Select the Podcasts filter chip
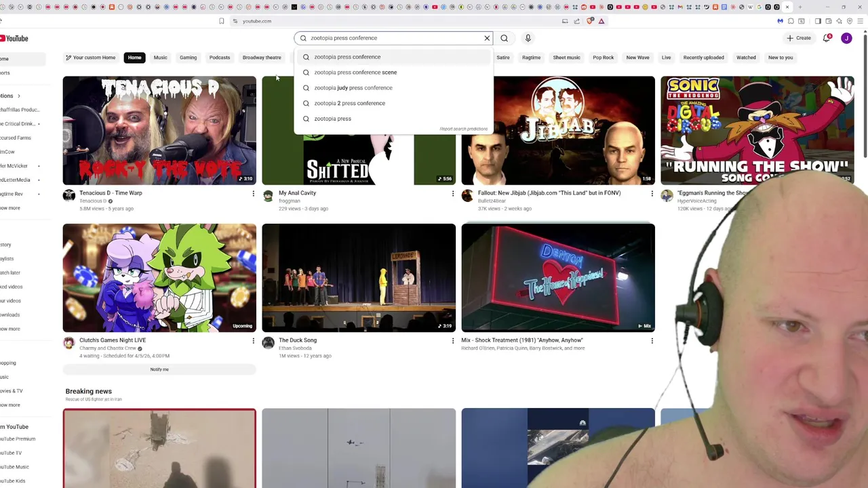868x488 pixels. (219, 58)
